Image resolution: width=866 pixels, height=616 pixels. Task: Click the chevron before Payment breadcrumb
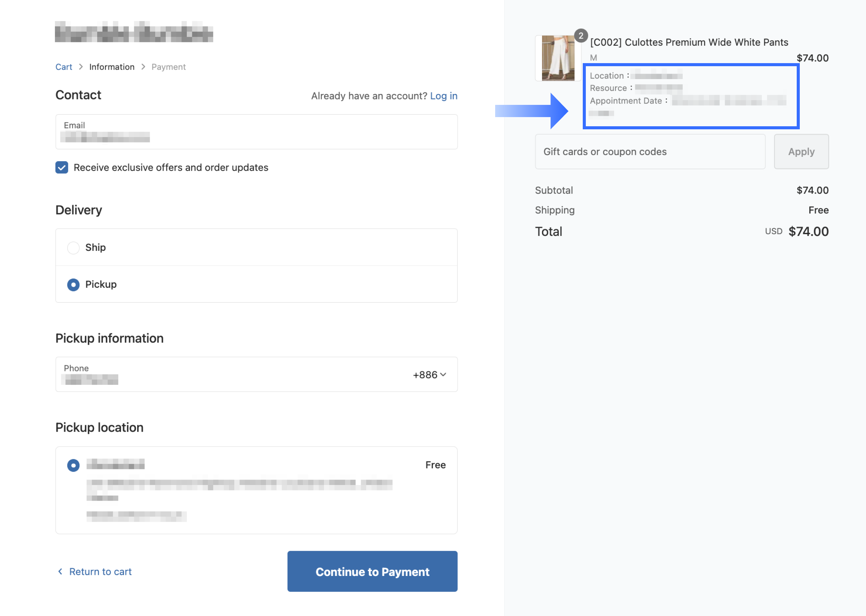click(x=143, y=67)
